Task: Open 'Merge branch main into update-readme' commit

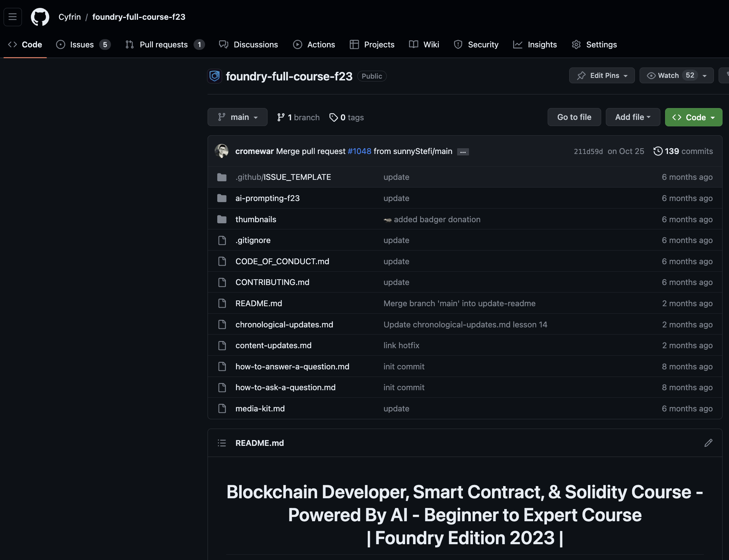Action: [459, 303]
